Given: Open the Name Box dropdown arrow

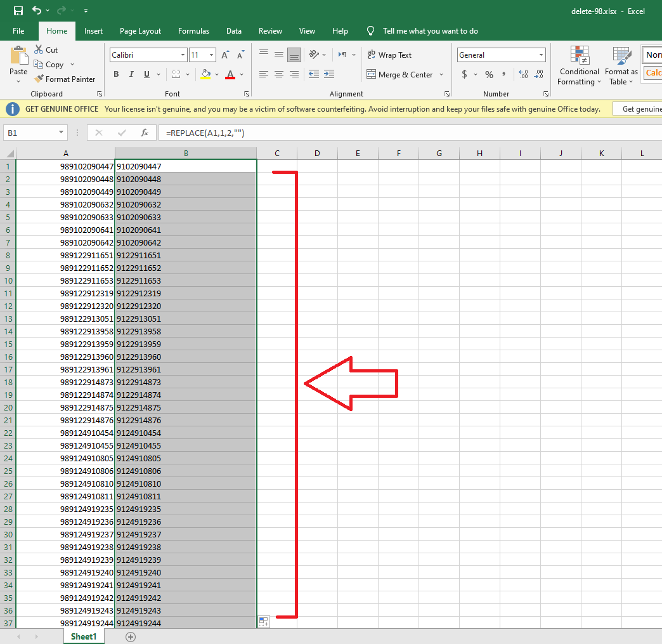Looking at the screenshot, I should click(x=62, y=133).
